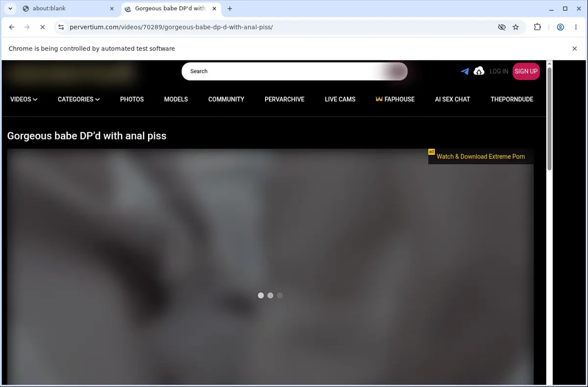This screenshot has width=588, height=387.
Task: Go forward to the next page
Action: tap(27, 27)
